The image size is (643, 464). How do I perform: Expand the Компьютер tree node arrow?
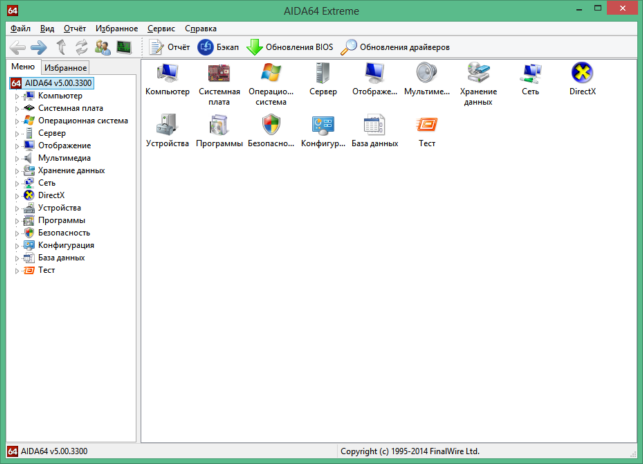[17, 96]
